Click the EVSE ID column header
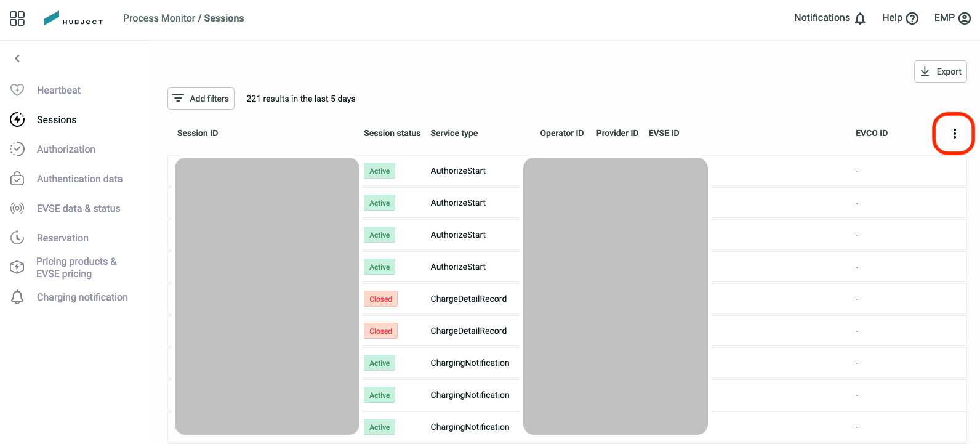Viewport: 980px width, 444px height. tap(664, 133)
